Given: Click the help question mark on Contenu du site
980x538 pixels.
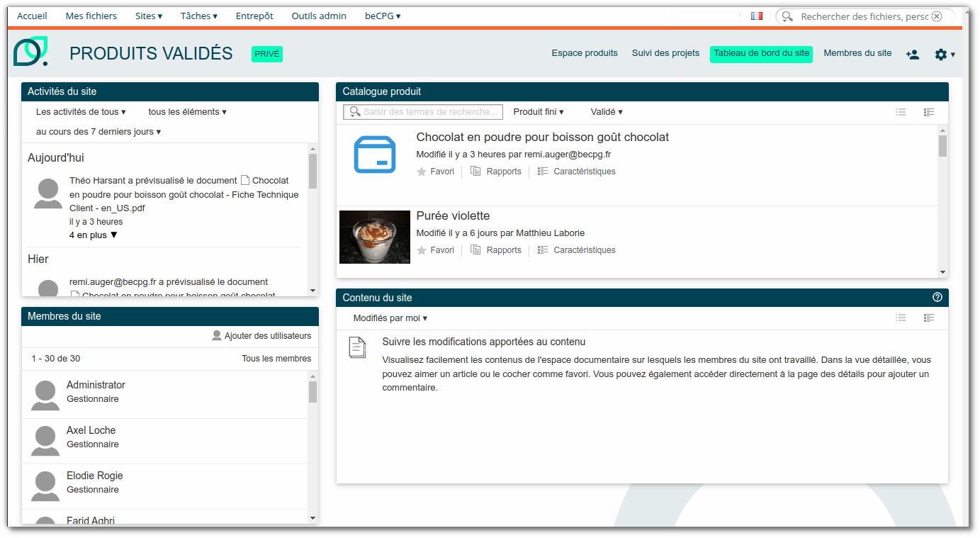Looking at the screenshot, I should coord(936,298).
